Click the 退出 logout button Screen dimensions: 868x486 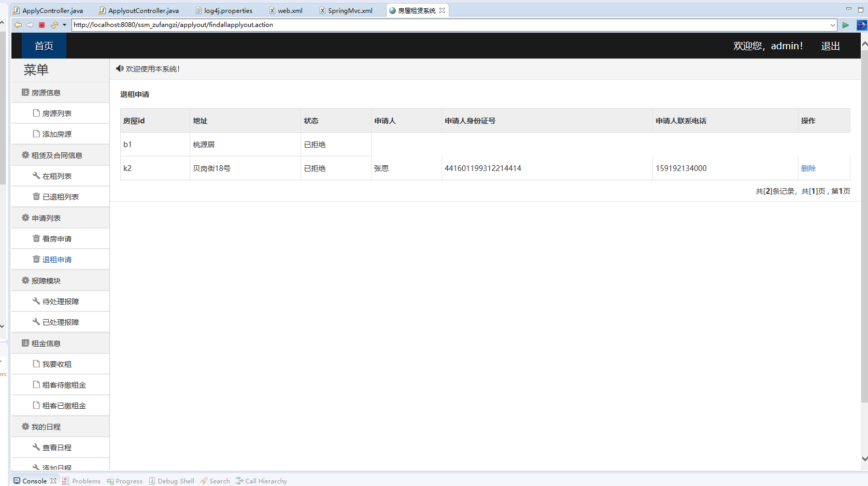click(x=830, y=46)
